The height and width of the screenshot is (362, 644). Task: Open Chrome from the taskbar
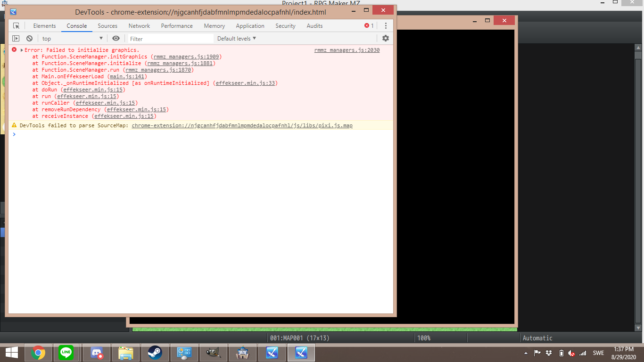pyautogui.click(x=38, y=353)
